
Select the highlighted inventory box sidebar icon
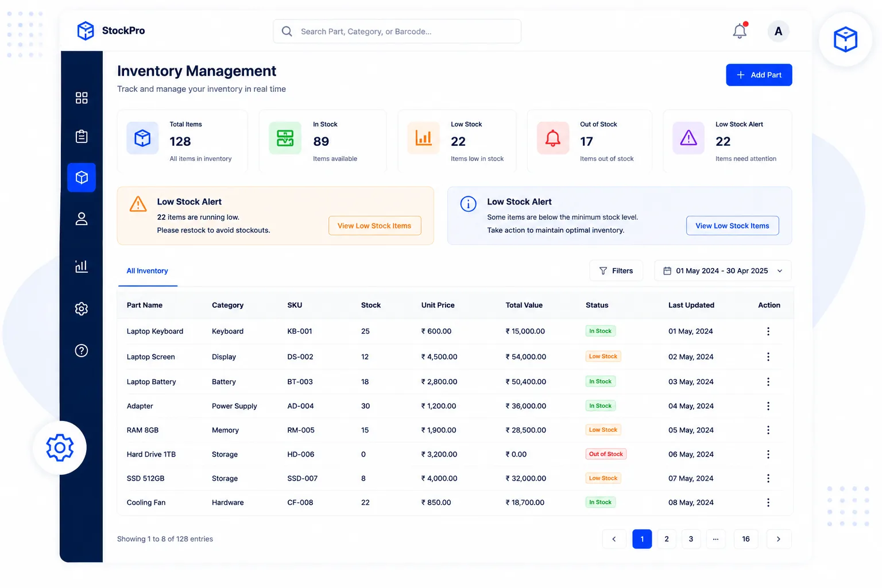point(82,177)
